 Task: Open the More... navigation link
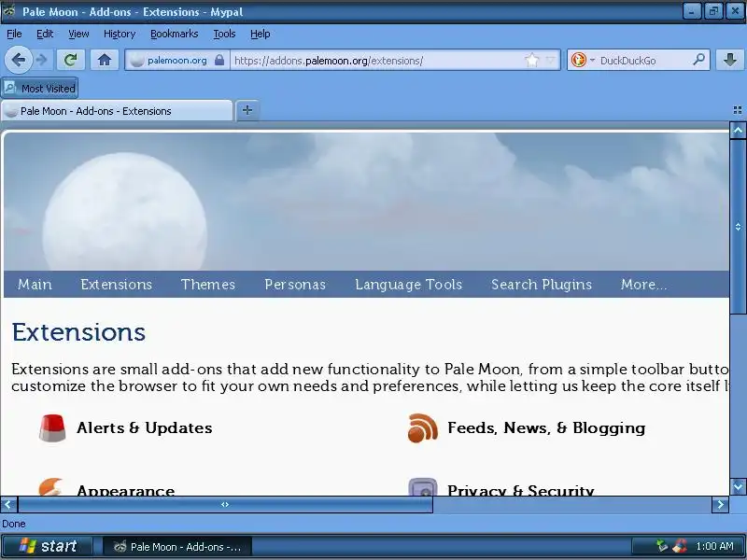(x=643, y=285)
